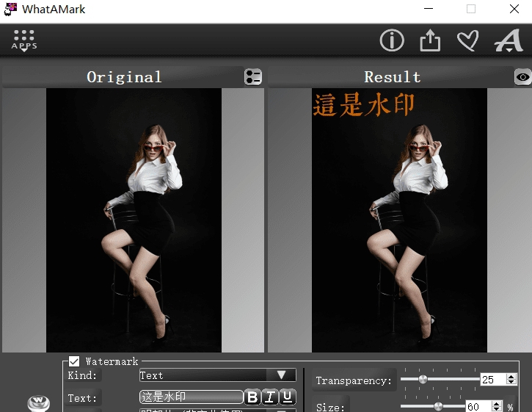Click the Transparency slider handle
Screen dimensions: 532x412
coord(423,379)
